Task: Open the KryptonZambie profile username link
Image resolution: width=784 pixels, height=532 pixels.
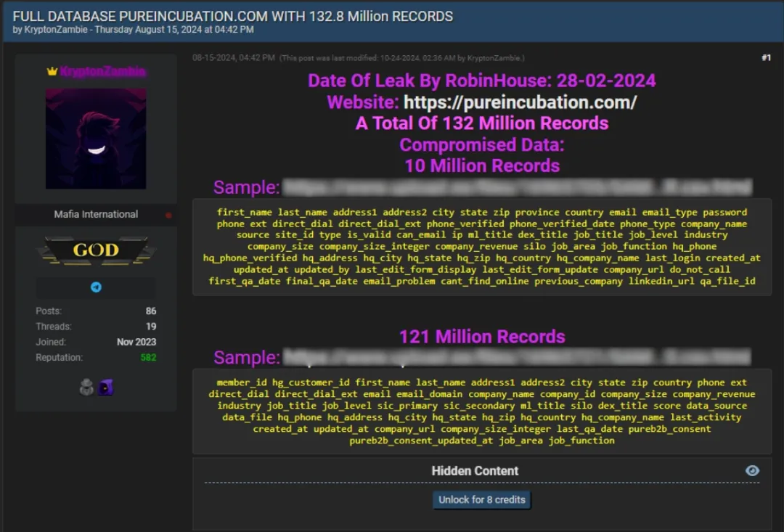Action: click(x=102, y=72)
